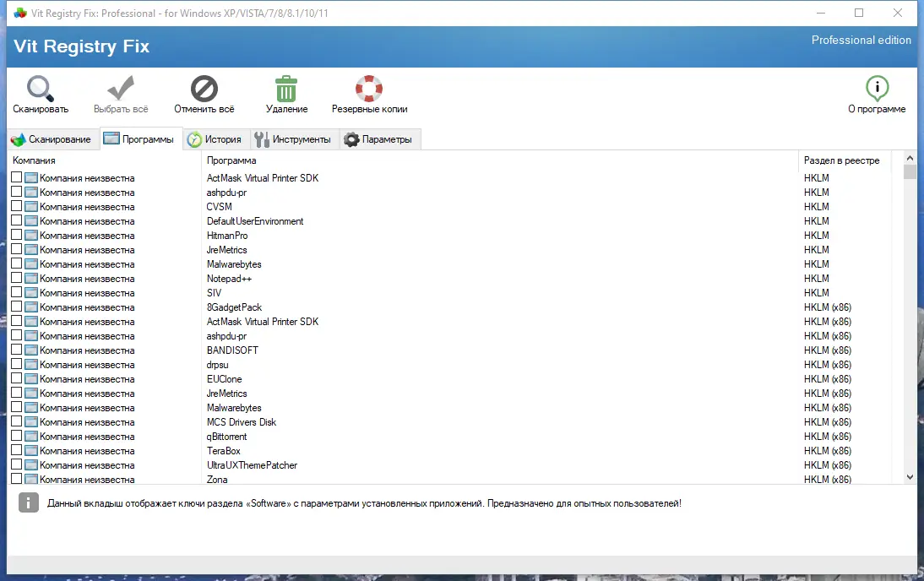Click the Professional edition label
924x581 pixels.
pyautogui.click(x=861, y=40)
